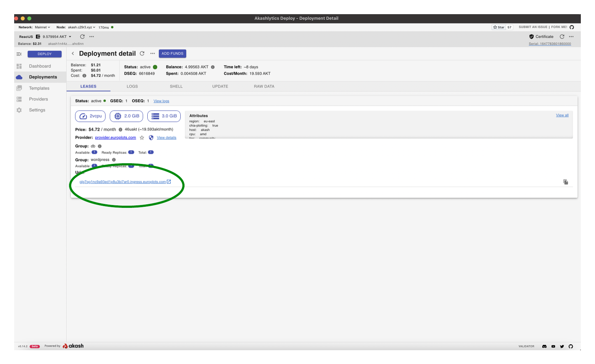Image resolution: width=595 pixels, height=364 pixels.
Task: Open the ingress URL external link icon
Action: (169, 182)
